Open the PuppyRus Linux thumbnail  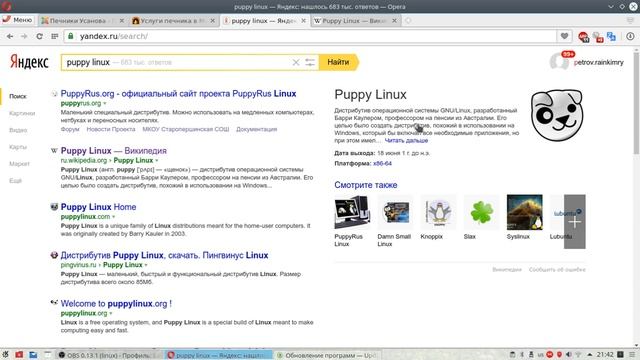click(x=352, y=212)
